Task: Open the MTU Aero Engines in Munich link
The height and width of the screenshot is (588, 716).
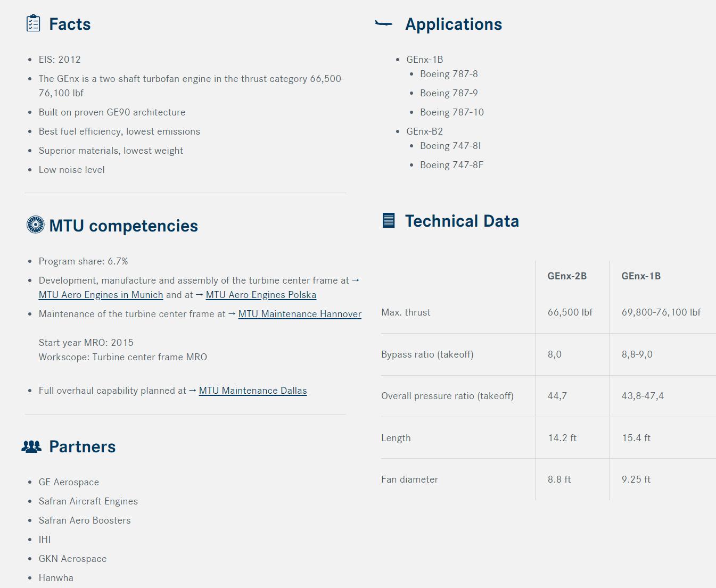Action: point(101,295)
